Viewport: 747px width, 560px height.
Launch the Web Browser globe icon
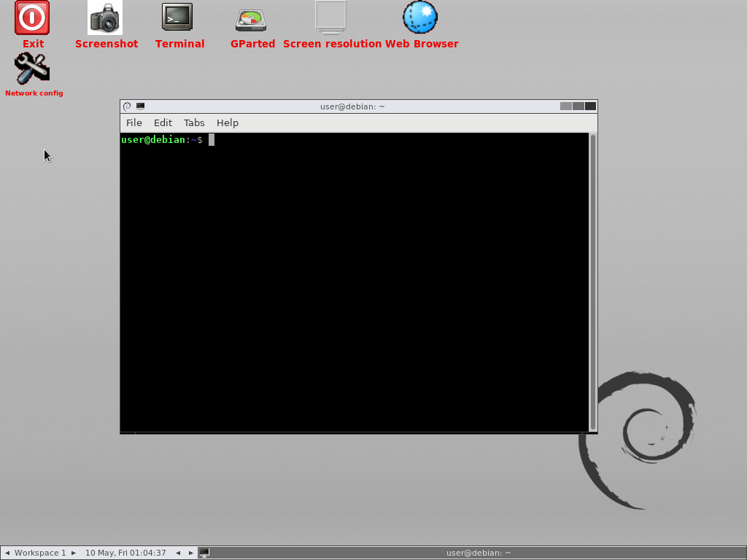click(420, 18)
